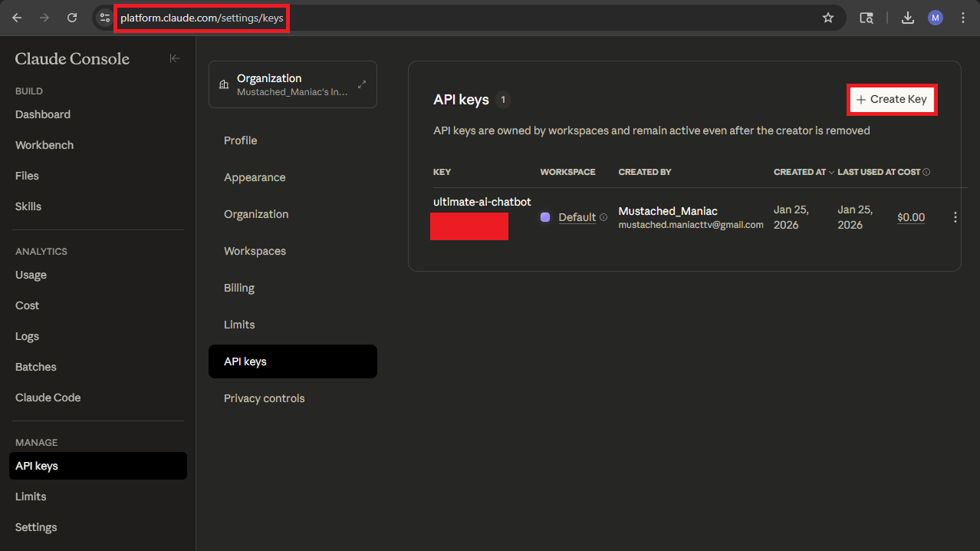Open the Chrome three-dot menu

pos(963,18)
